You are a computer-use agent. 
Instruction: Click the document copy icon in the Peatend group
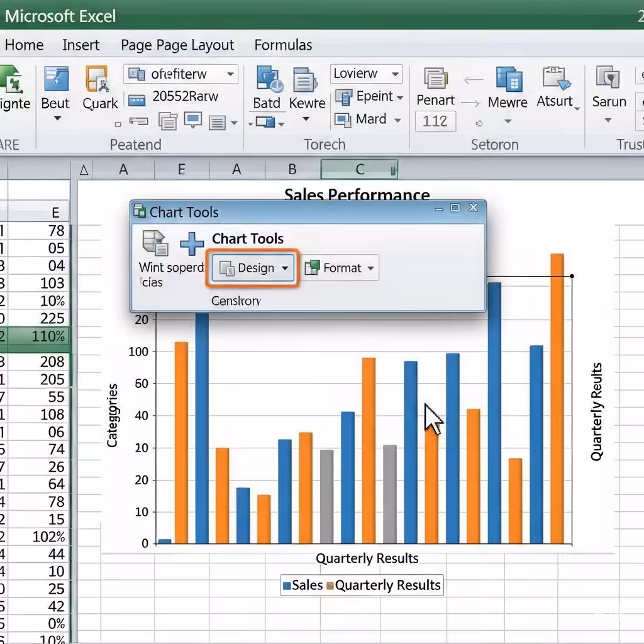(167, 121)
